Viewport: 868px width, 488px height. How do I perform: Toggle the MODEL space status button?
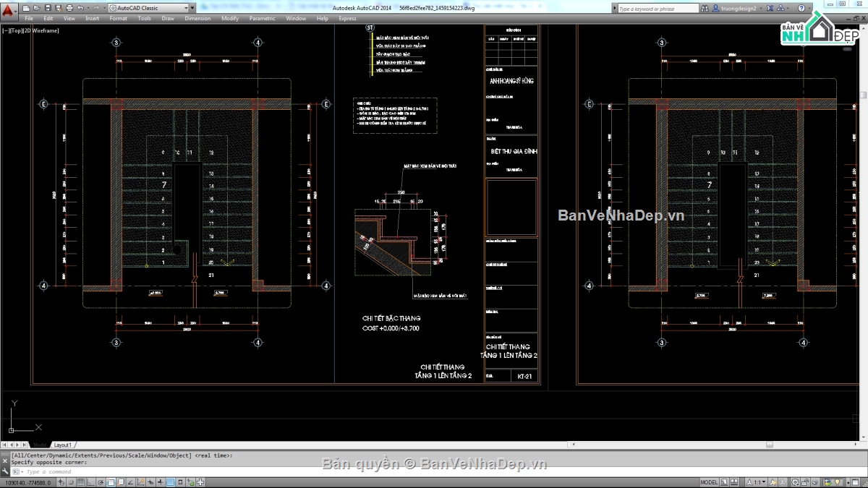click(710, 482)
